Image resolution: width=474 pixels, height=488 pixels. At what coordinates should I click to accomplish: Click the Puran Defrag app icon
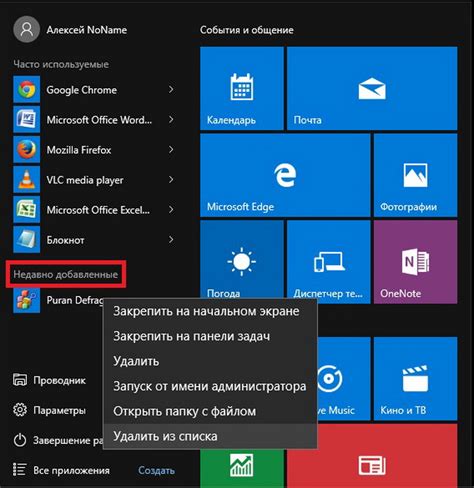pyautogui.click(x=26, y=300)
